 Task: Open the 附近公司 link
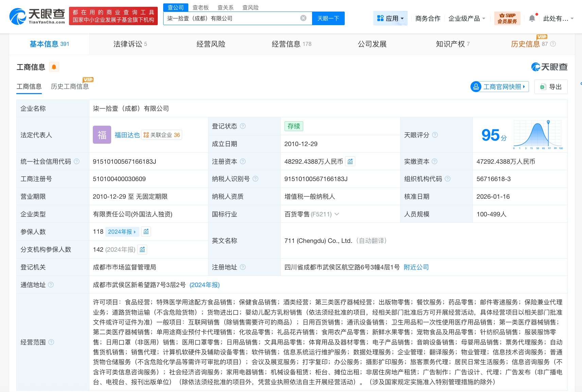(x=416, y=267)
